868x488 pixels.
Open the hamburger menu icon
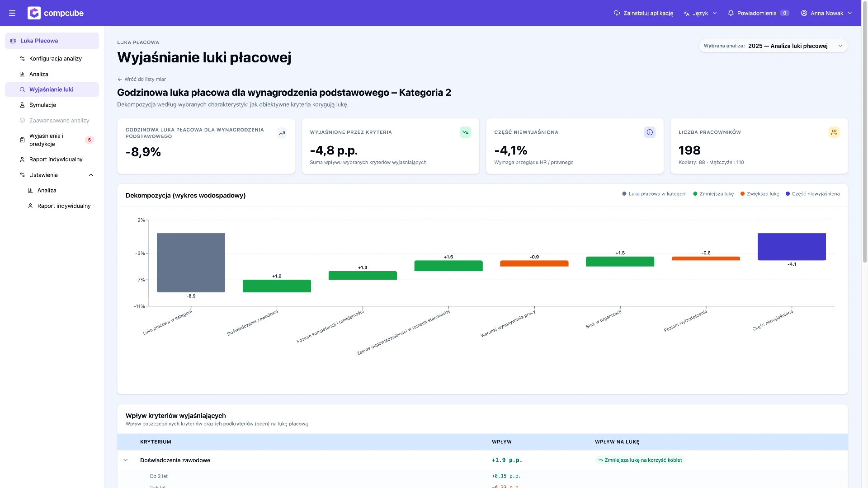[x=12, y=13]
